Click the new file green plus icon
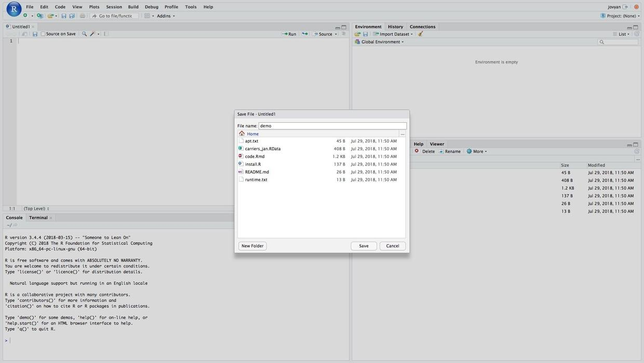The width and height of the screenshot is (644, 363). (x=25, y=16)
